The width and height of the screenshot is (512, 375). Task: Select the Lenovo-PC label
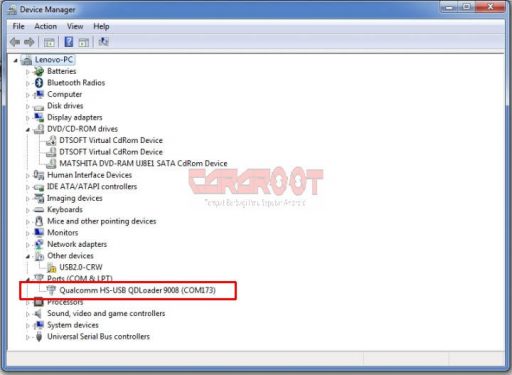pyautogui.click(x=54, y=60)
